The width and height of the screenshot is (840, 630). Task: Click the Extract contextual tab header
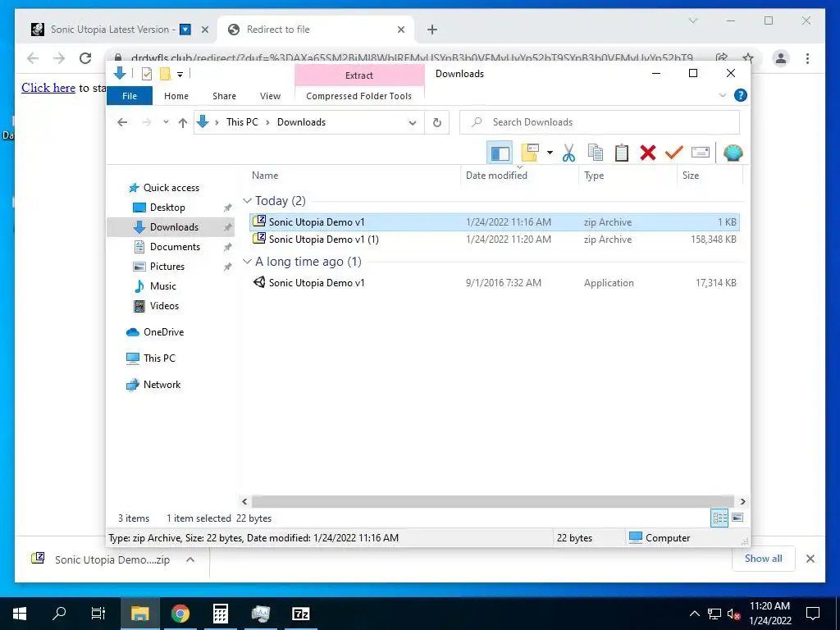click(x=359, y=75)
